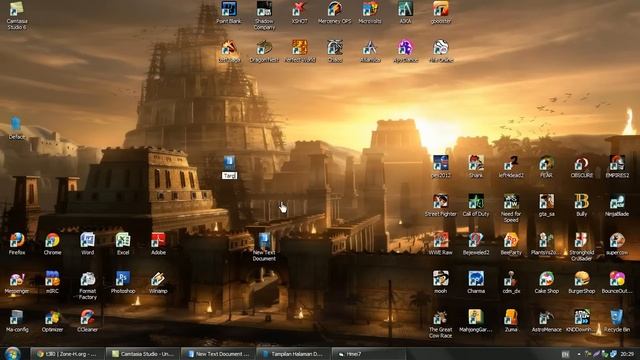
Task: Open the WWE Raw shortcut
Action: click(x=440, y=244)
